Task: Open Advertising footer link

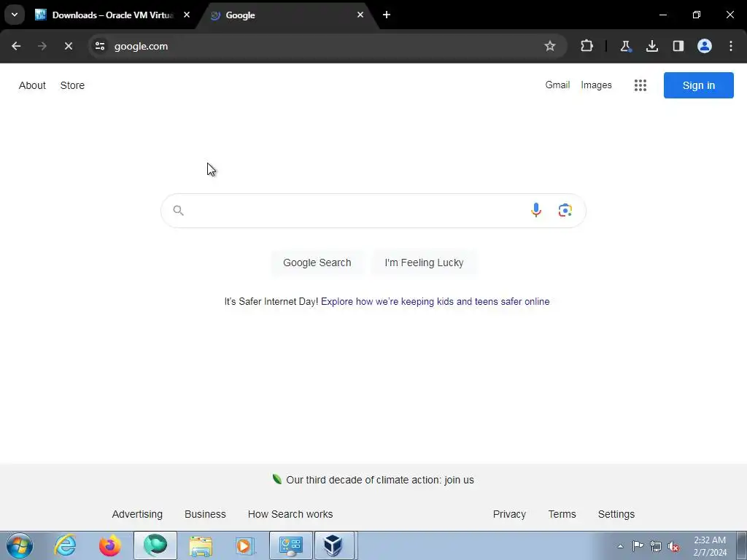Action: point(137,514)
